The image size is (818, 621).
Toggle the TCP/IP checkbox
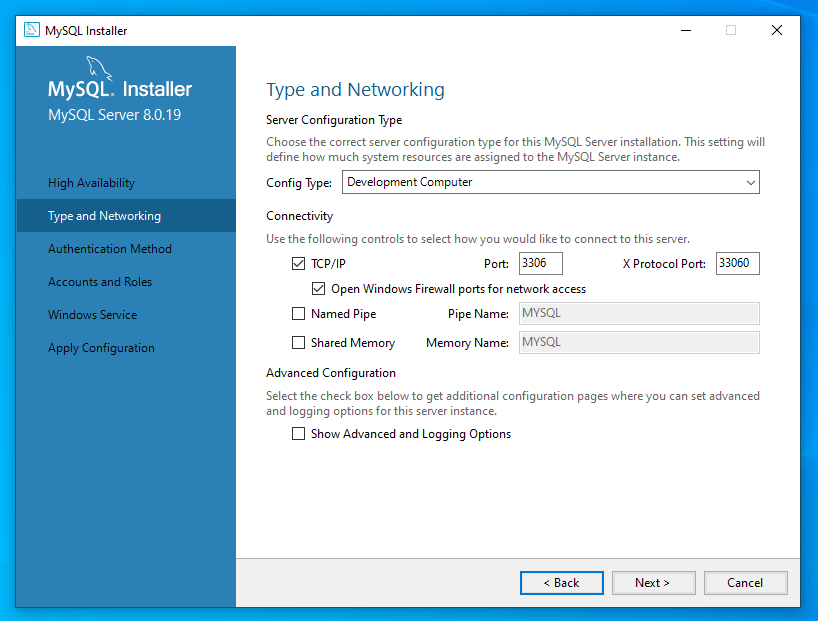[298, 264]
